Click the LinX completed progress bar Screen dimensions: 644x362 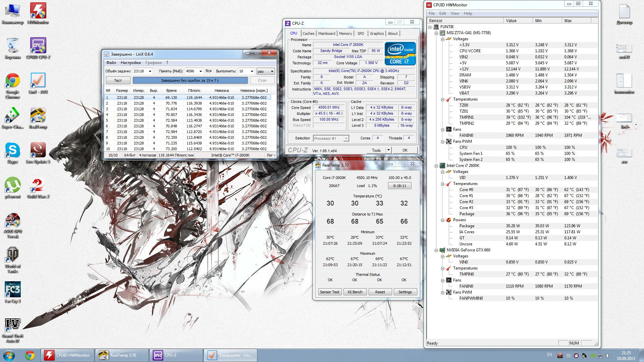point(190,80)
